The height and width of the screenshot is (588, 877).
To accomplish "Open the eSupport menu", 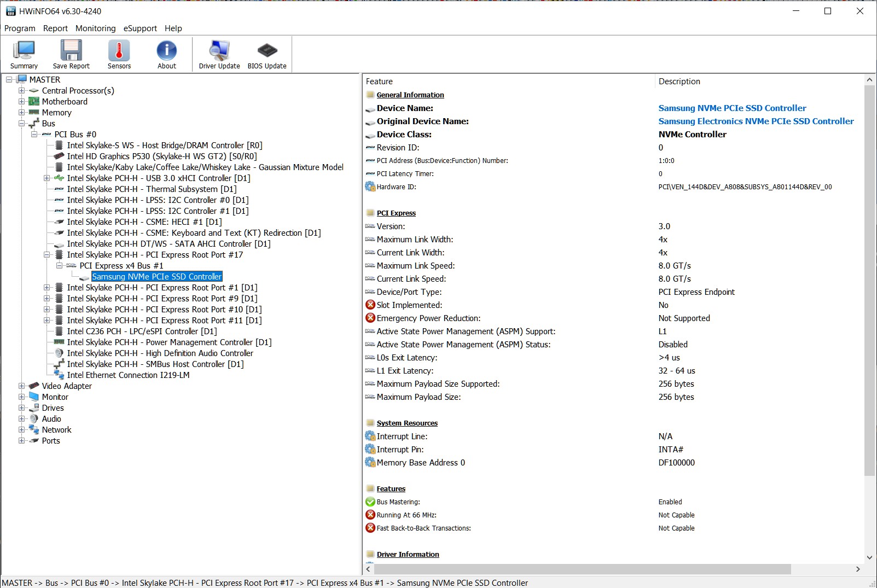I will tap(140, 28).
